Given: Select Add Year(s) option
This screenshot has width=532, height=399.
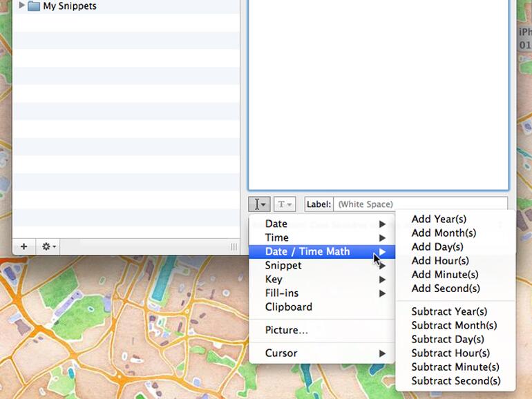Looking at the screenshot, I should coord(439,219).
